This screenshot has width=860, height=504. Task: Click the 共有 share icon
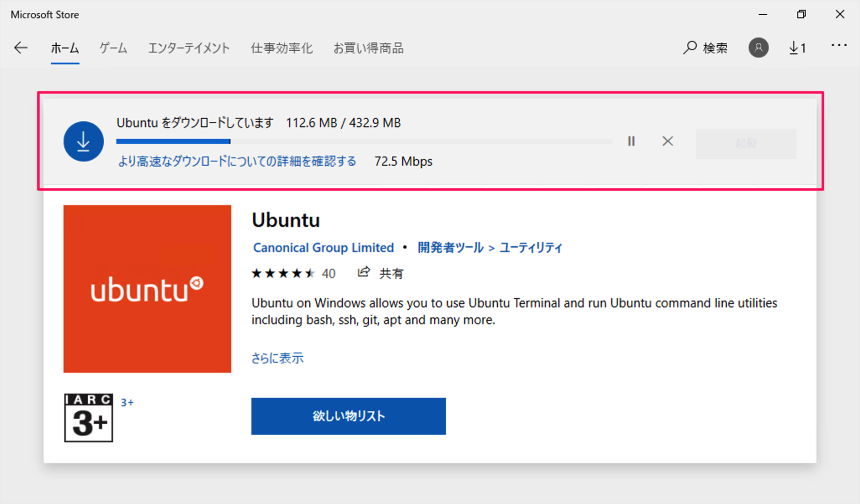click(x=363, y=272)
